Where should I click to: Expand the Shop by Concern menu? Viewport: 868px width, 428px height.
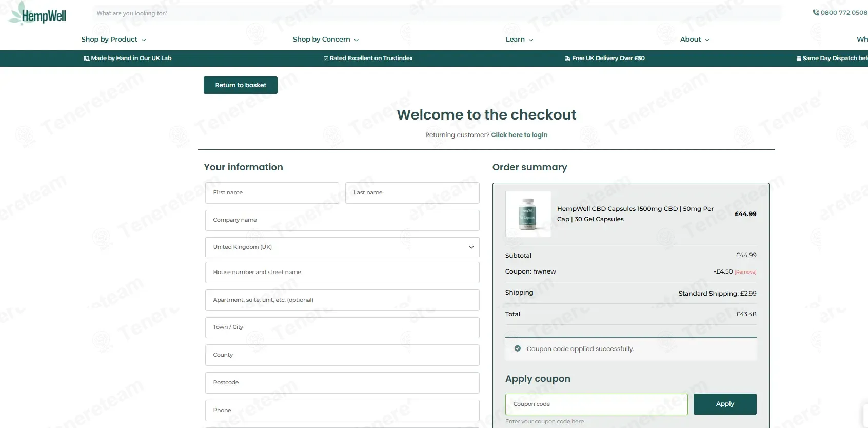point(326,40)
